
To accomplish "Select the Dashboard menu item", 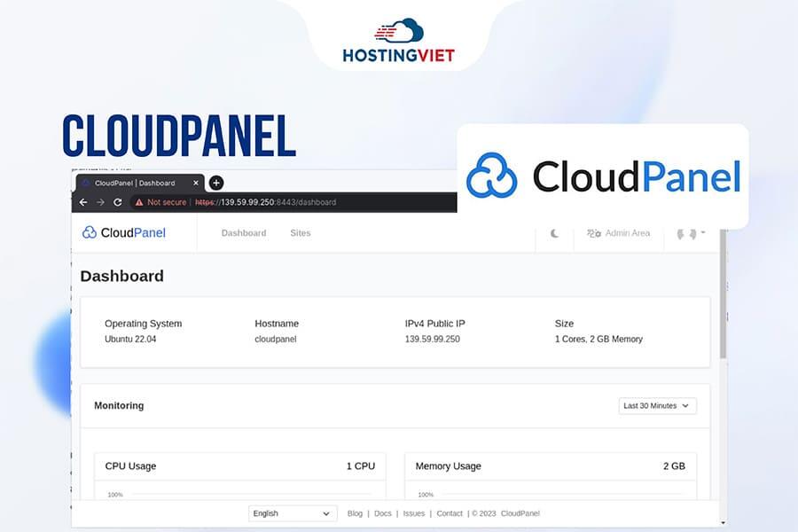I will click(x=244, y=233).
